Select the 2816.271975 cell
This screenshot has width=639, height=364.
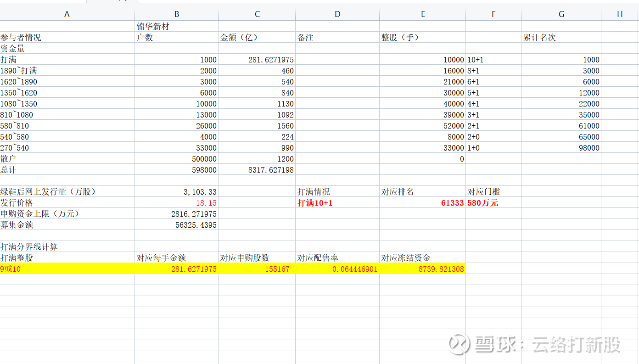(176, 213)
